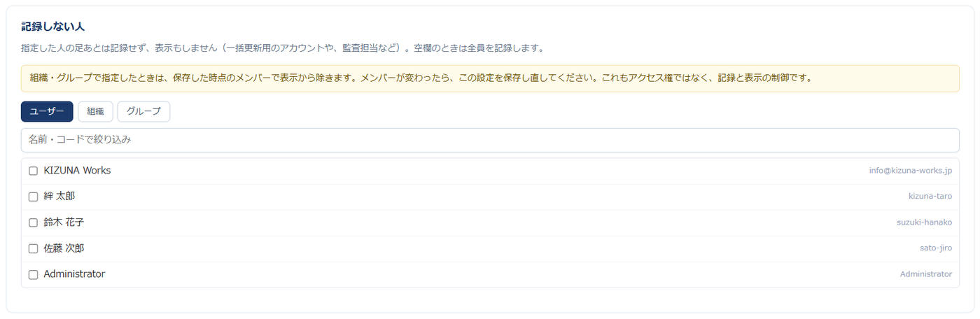
Task: Click the 指定した人の足あと description line
Action: 282,49
